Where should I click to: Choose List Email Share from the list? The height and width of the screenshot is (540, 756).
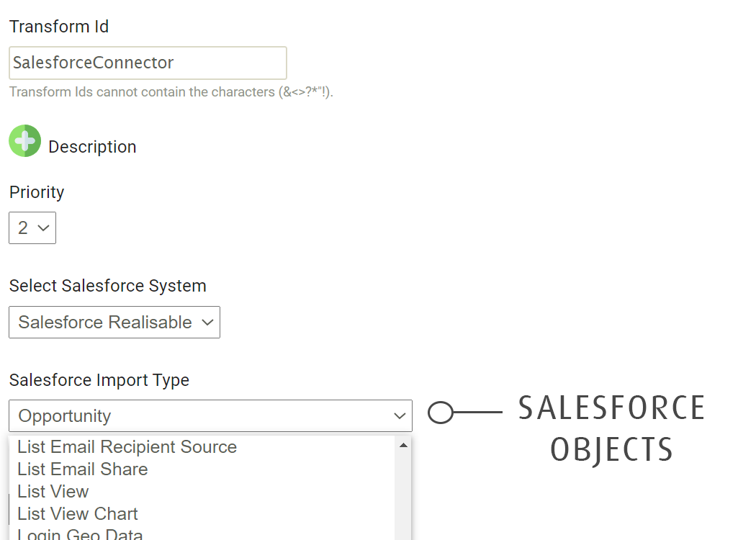83,469
